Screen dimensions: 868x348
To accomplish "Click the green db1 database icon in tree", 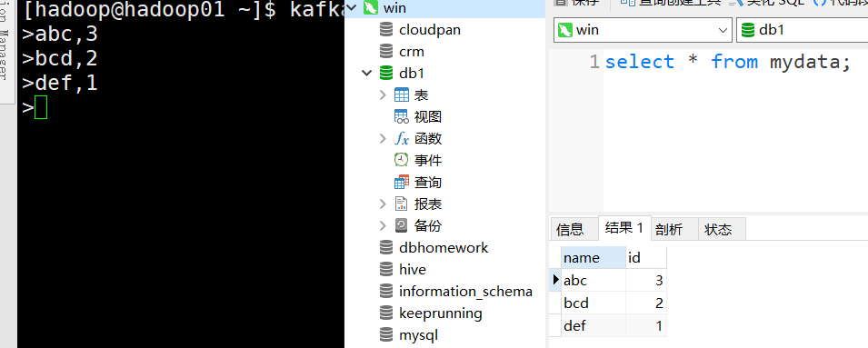I will click(x=386, y=73).
